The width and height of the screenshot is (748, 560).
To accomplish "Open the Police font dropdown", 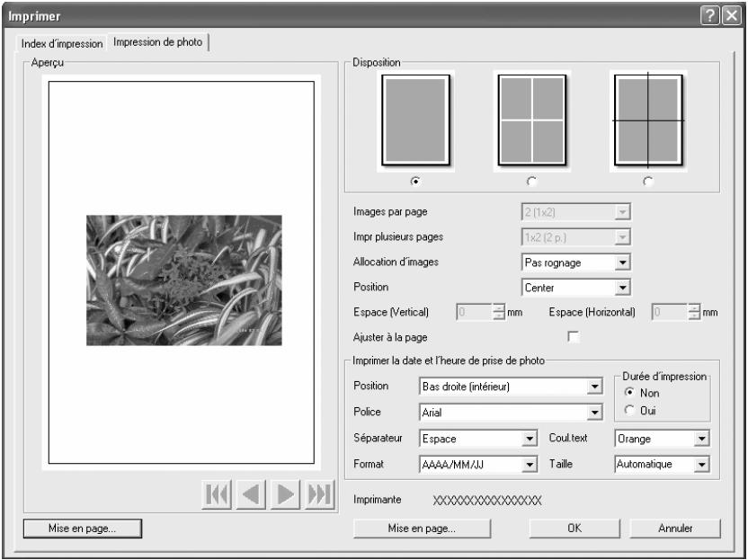I will click(x=511, y=412).
